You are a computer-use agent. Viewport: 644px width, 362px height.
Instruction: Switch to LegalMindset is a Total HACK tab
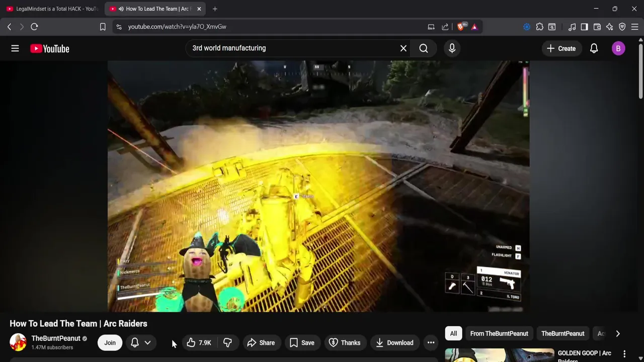(x=52, y=9)
